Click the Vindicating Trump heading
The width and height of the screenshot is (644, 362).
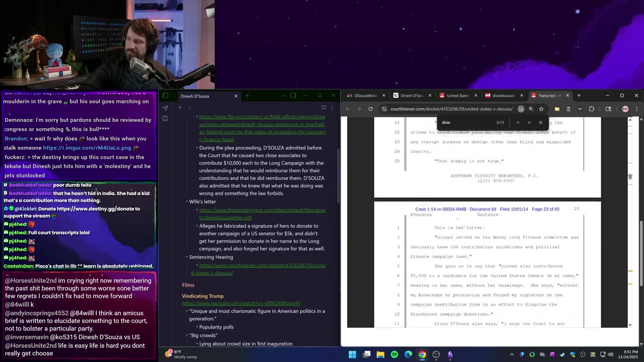pos(203,296)
